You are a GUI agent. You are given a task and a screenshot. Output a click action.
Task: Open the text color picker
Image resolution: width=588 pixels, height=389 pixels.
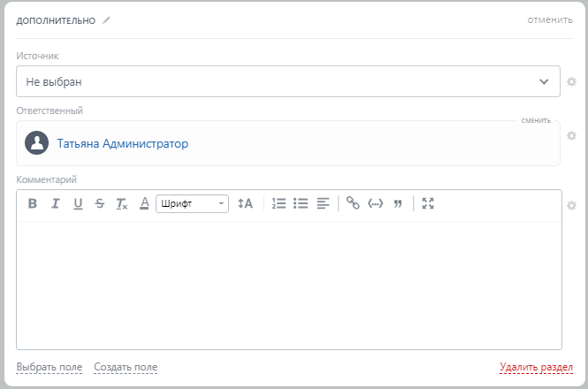(144, 203)
